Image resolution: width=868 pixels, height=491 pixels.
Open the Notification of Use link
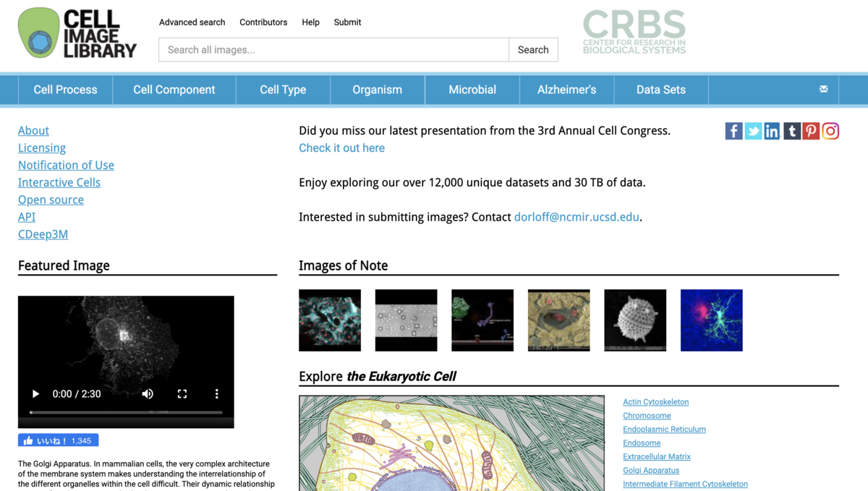click(x=66, y=166)
